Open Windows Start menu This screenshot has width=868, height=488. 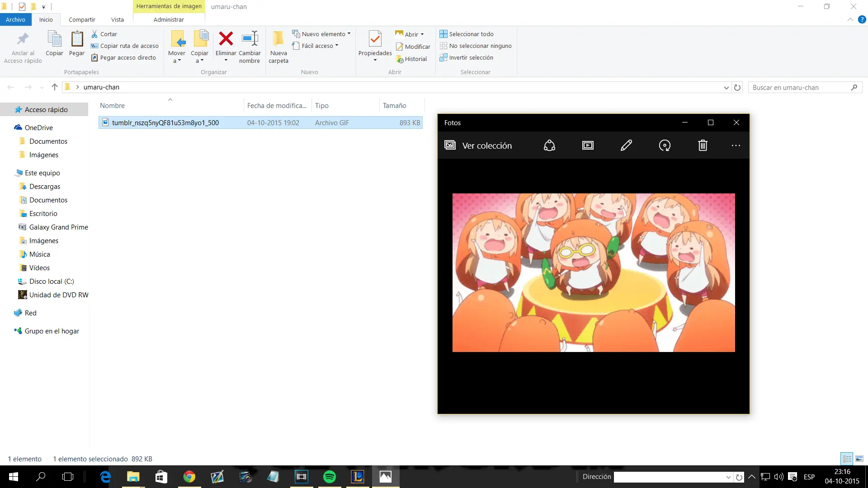[x=14, y=477]
